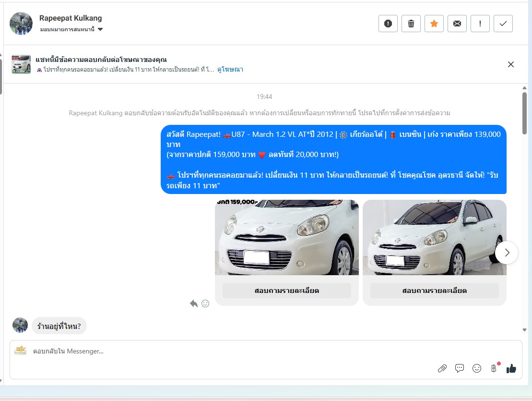Viewport: 532px width, 401px height.
Task: Click the Baht payment request icon
Action: coord(494,368)
